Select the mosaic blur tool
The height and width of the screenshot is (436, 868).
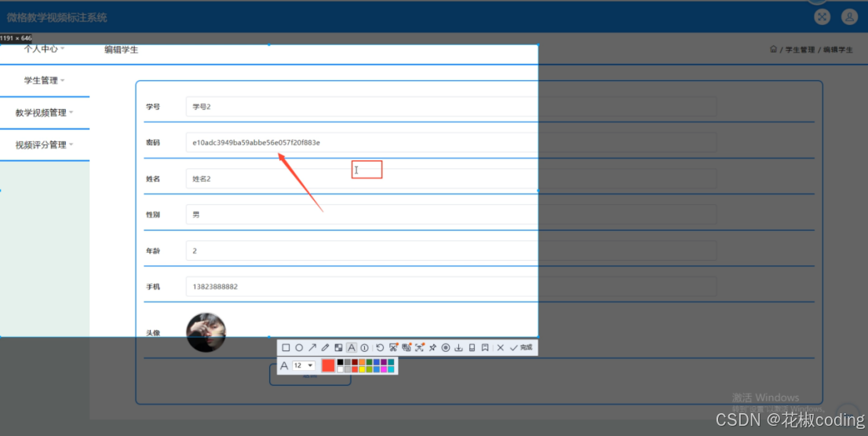338,347
